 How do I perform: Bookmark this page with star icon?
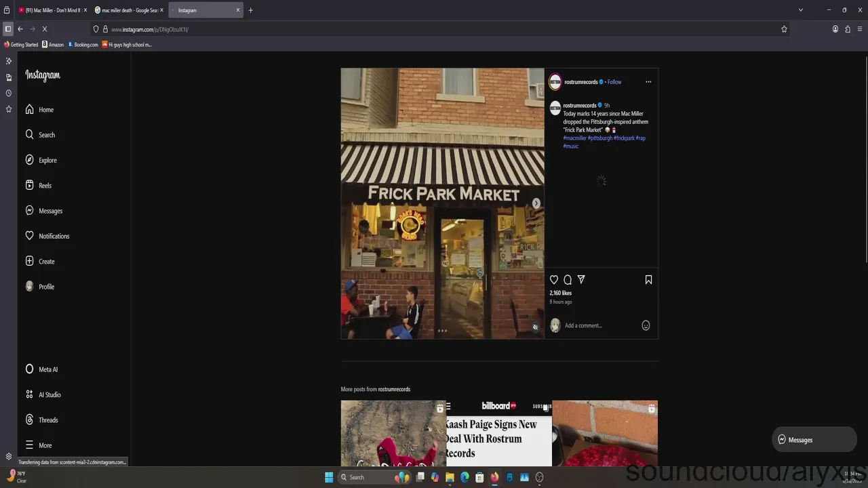[784, 29]
